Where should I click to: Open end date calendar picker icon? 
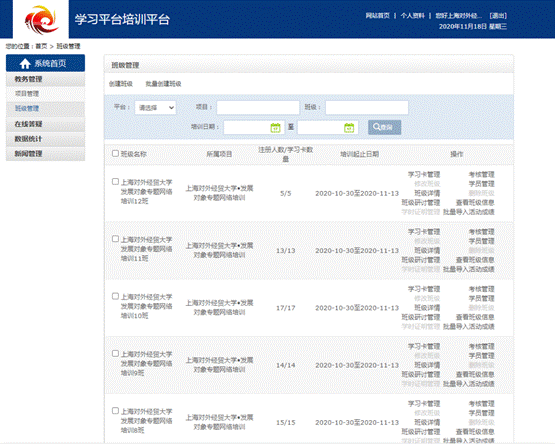[349, 127]
